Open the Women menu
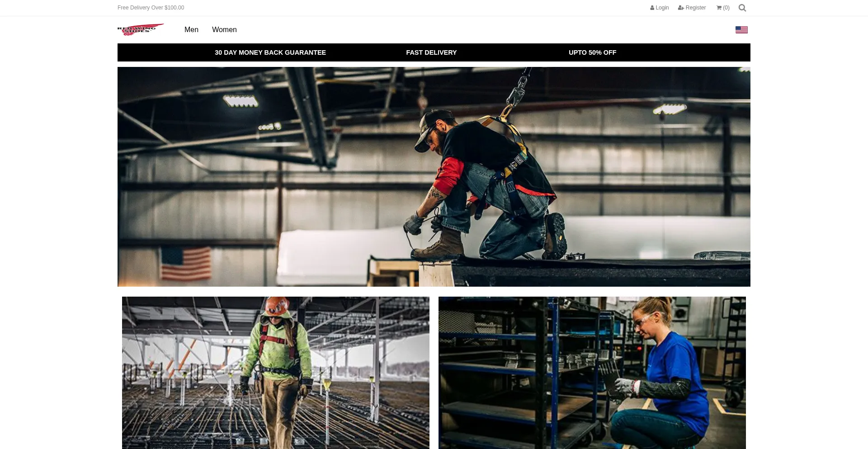This screenshot has height=449, width=868. (x=224, y=29)
